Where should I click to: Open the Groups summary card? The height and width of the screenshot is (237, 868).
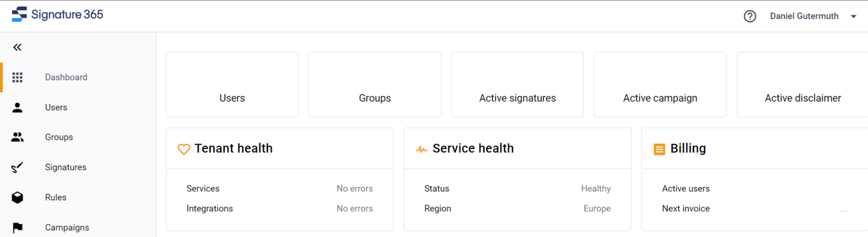pos(375,85)
